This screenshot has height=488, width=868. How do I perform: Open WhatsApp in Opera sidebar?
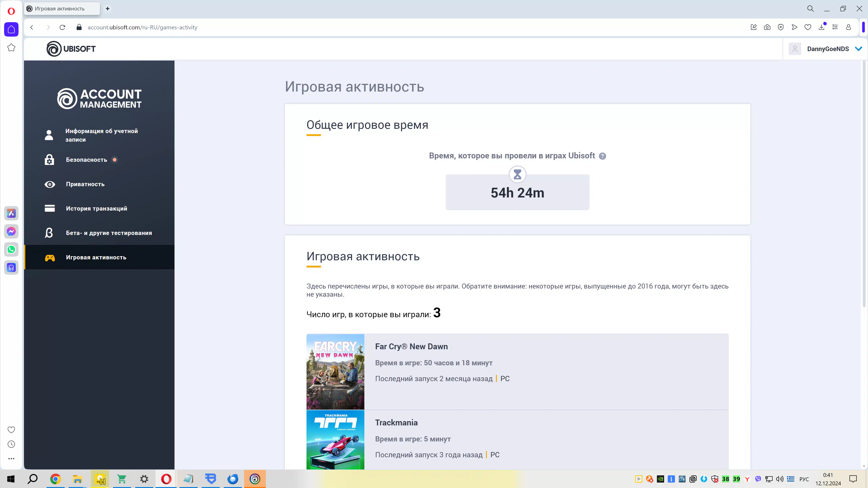[11, 250]
